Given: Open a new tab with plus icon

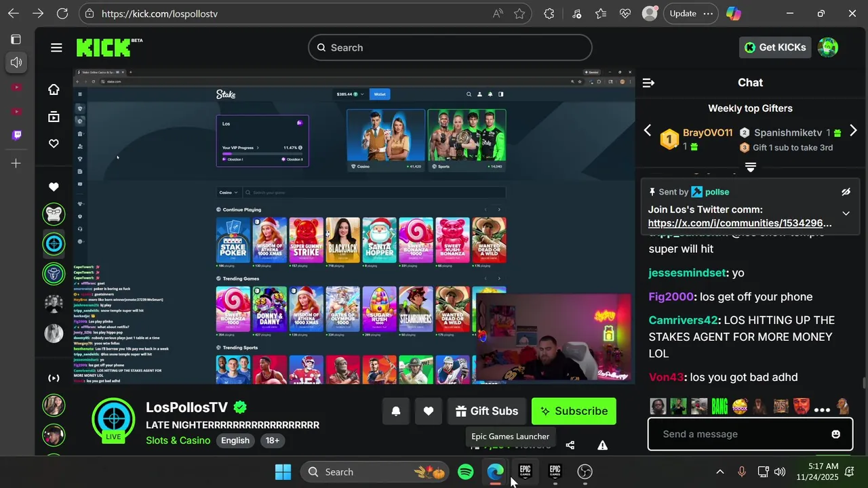Looking at the screenshot, I should (16, 163).
